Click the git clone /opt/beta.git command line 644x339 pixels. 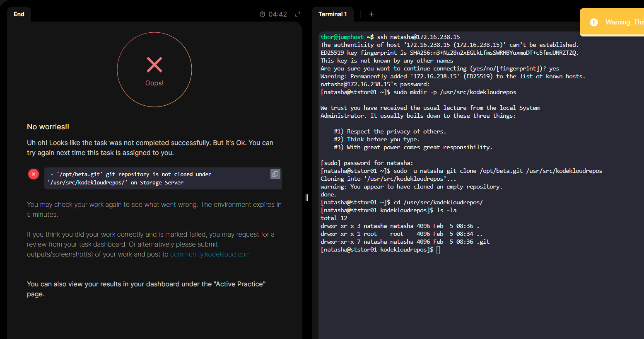pos(461,171)
